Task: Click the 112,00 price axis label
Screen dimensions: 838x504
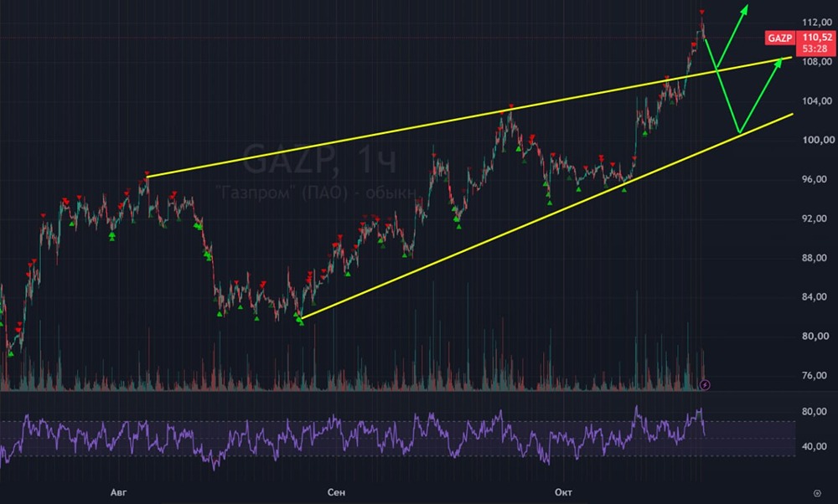Action: [818, 23]
